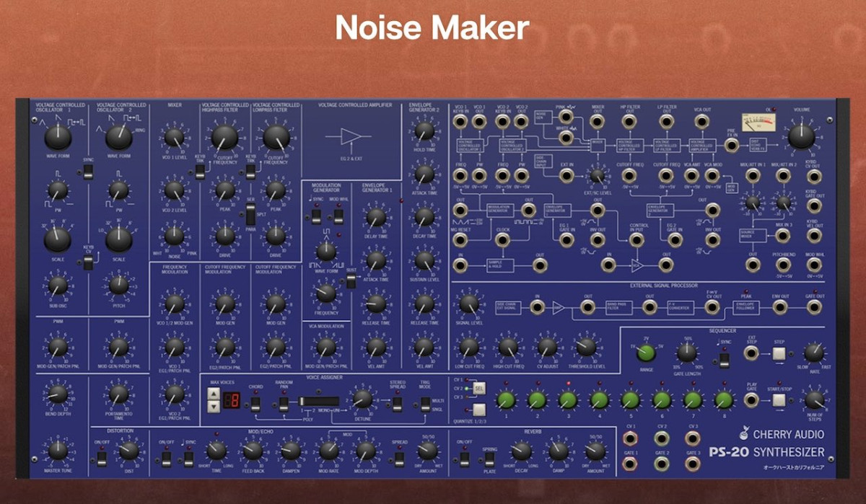Toggle the CHORD switch

pyautogui.click(x=255, y=404)
